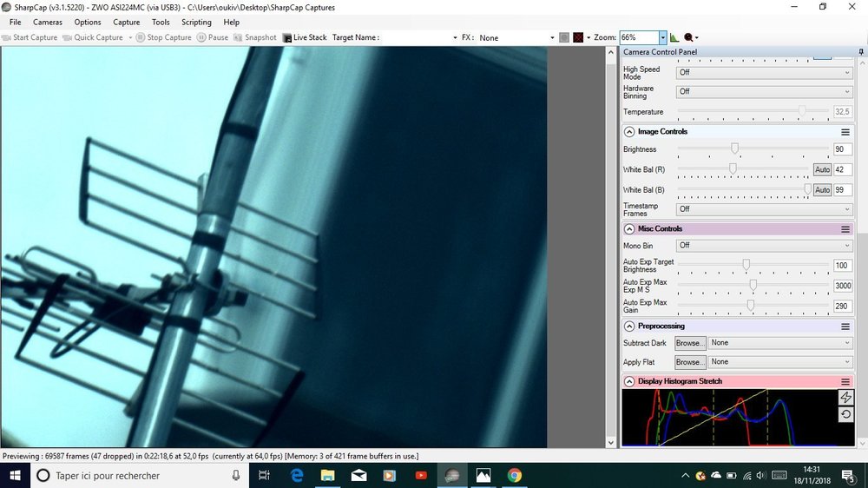The height and width of the screenshot is (488, 868).
Task: Click Browse for Subtract Dark
Action: click(x=690, y=344)
